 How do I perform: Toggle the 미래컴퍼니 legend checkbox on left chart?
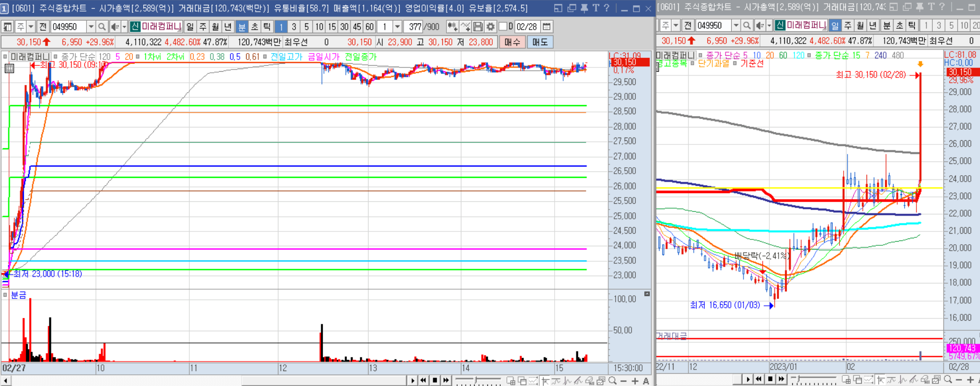(x=5, y=56)
